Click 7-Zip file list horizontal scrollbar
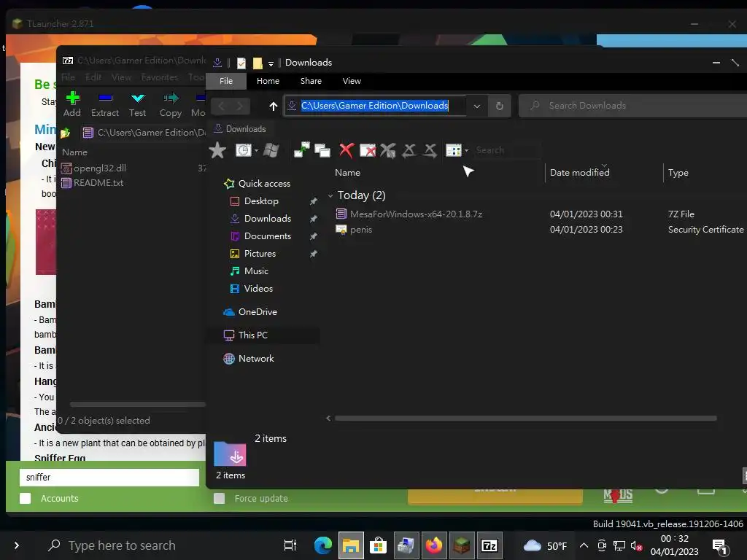 click(138, 404)
